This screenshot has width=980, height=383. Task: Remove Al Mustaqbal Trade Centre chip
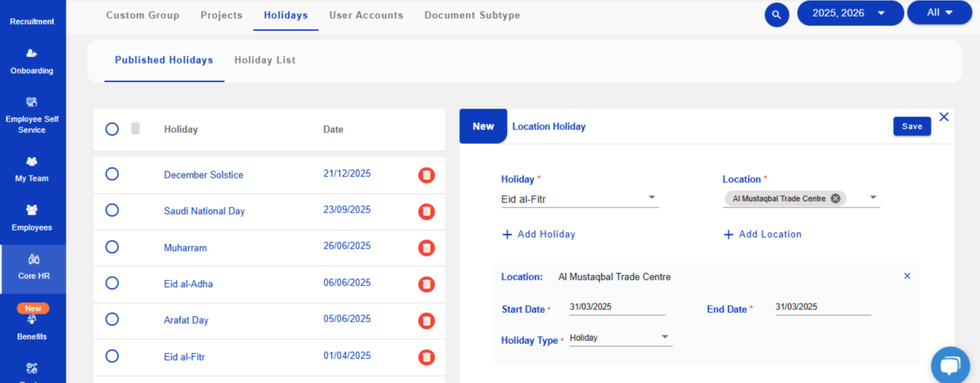pyautogui.click(x=835, y=199)
